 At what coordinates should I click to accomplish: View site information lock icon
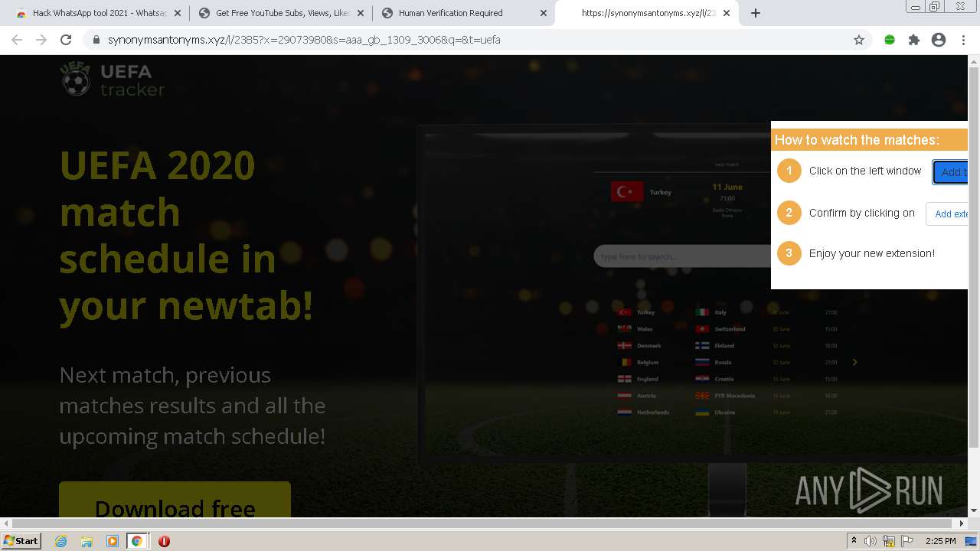coord(96,40)
